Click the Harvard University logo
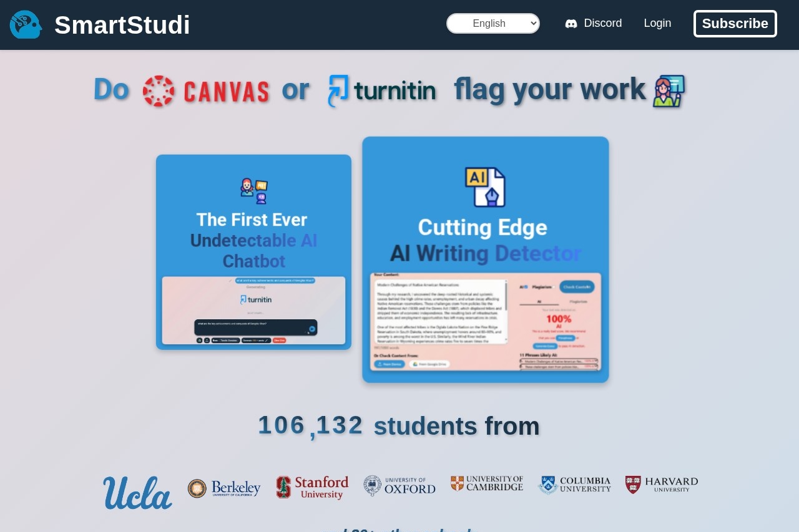Image resolution: width=799 pixels, height=532 pixels. (x=662, y=485)
